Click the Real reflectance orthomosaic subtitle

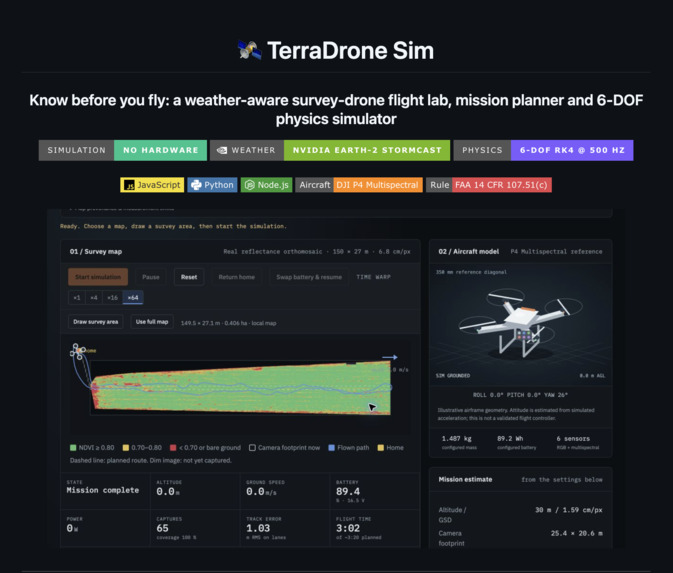(x=317, y=252)
